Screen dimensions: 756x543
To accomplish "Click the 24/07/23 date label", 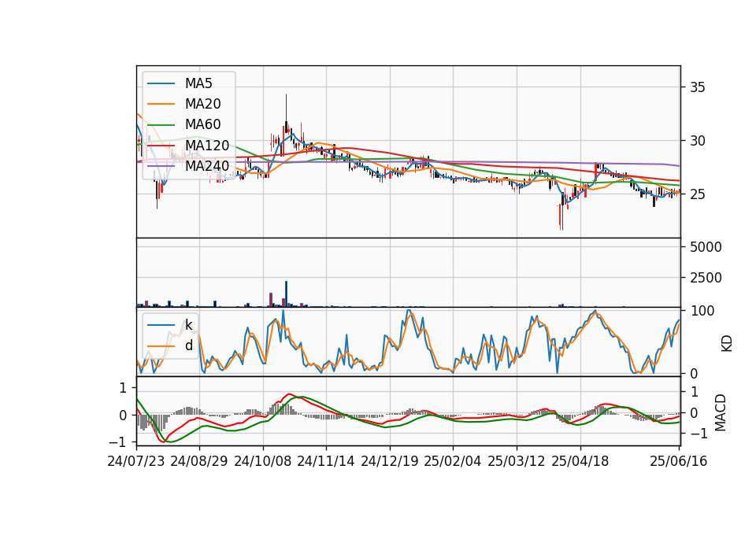I will coord(136,461).
